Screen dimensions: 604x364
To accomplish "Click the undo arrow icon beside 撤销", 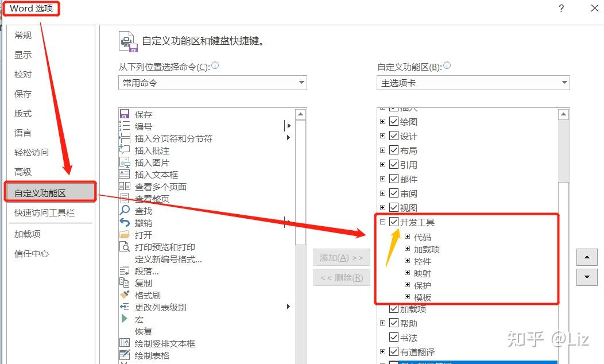I will click(x=125, y=222).
